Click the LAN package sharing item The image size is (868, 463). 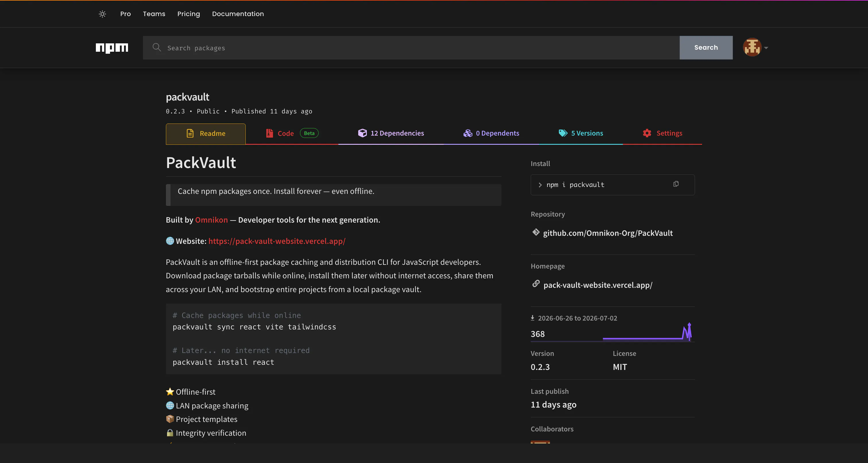(x=207, y=406)
